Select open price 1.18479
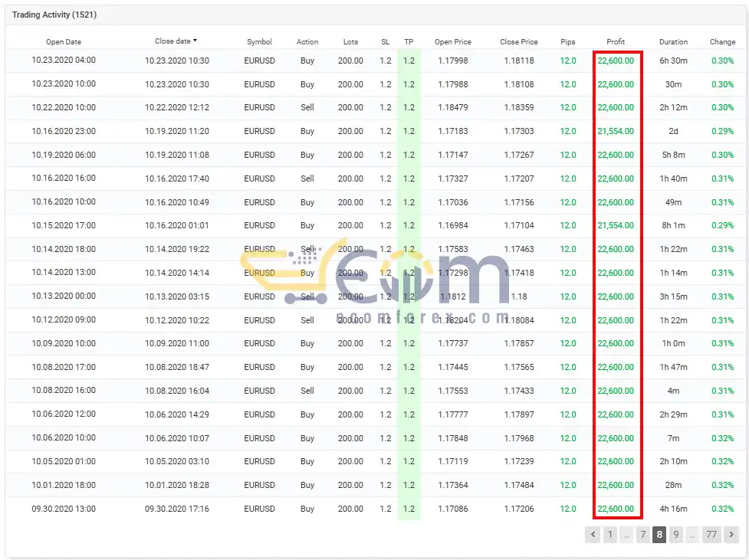This screenshot has width=749, height=560. pos(453,107)
